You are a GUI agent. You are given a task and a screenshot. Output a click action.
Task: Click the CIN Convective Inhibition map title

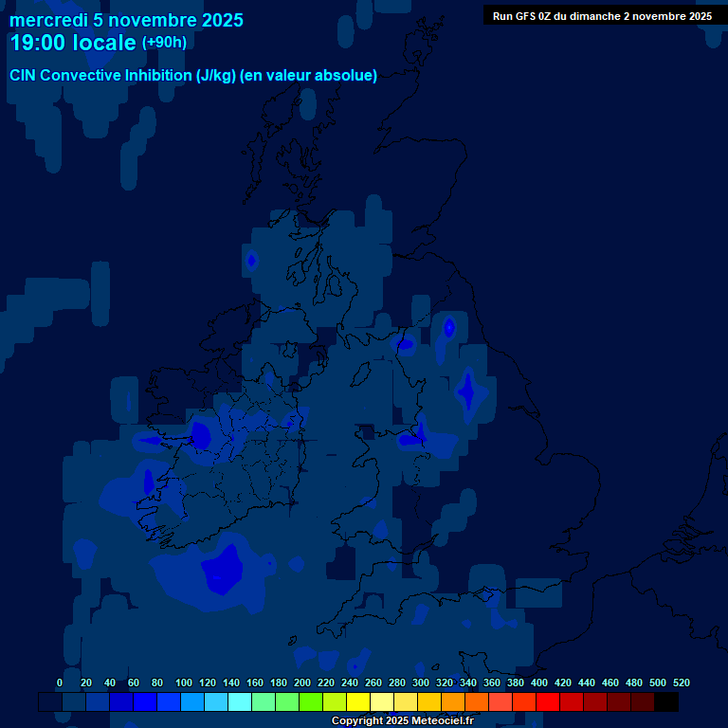click(193, 76)
